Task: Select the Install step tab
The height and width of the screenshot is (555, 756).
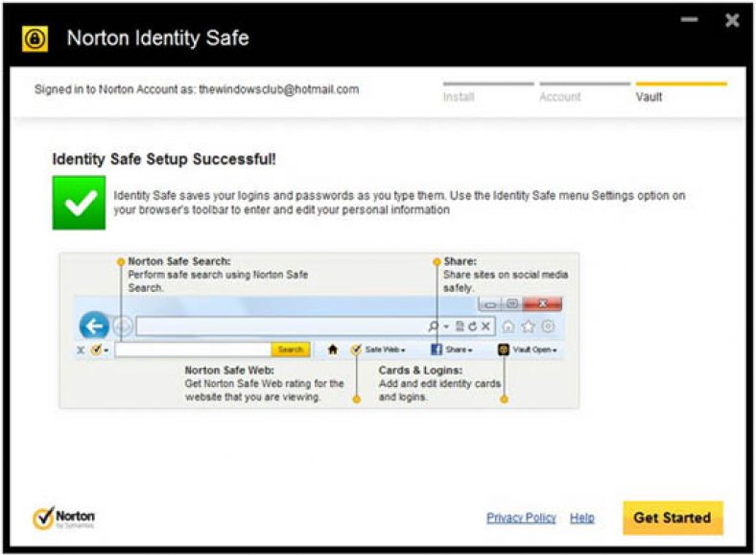Action: coord(488,91)
